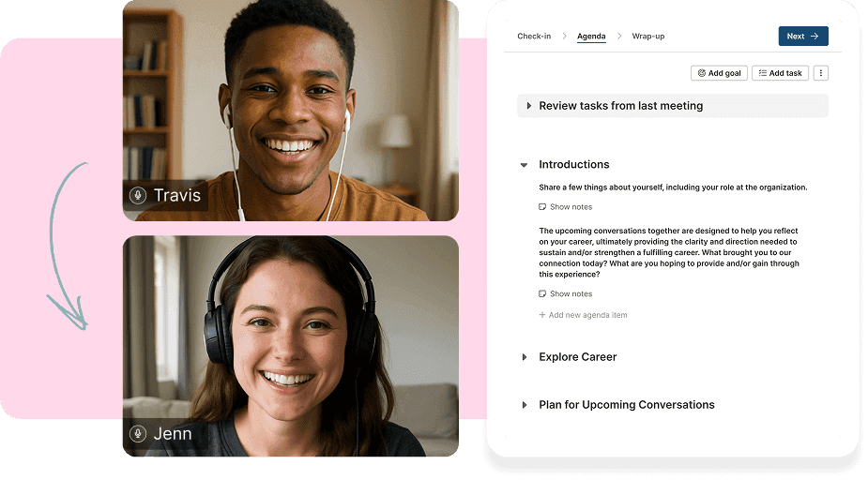Expand Review tasks from last meeting
Screen dimensions: 868x480
point(528,106)
